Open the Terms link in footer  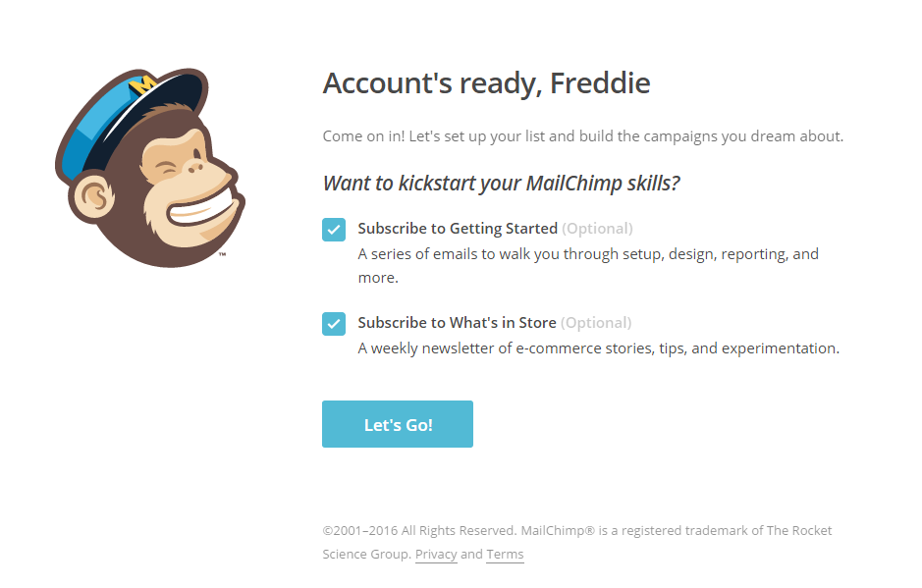coord(505,554)
